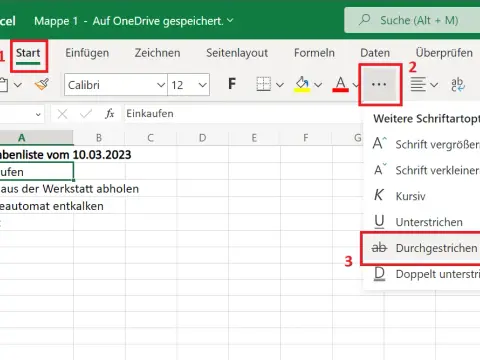The image size is (480, 360).
Task: Click the search box Suche (Alt + M)
Action: pyautogui.click(x=412, y=20)
